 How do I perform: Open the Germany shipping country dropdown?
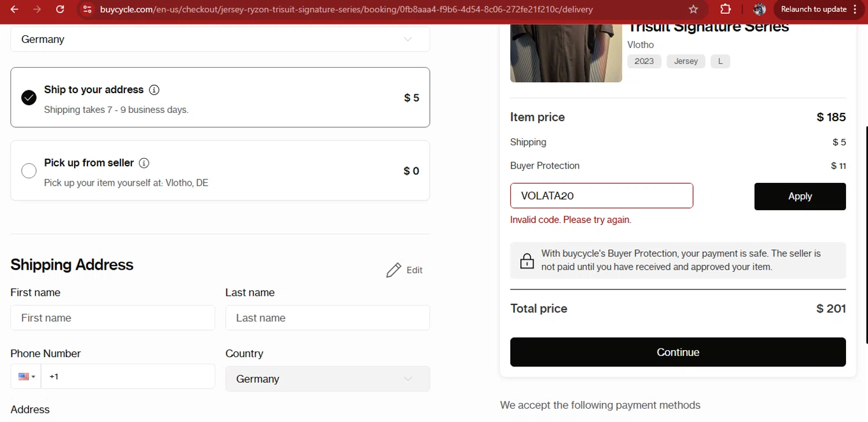coord(220,39)
